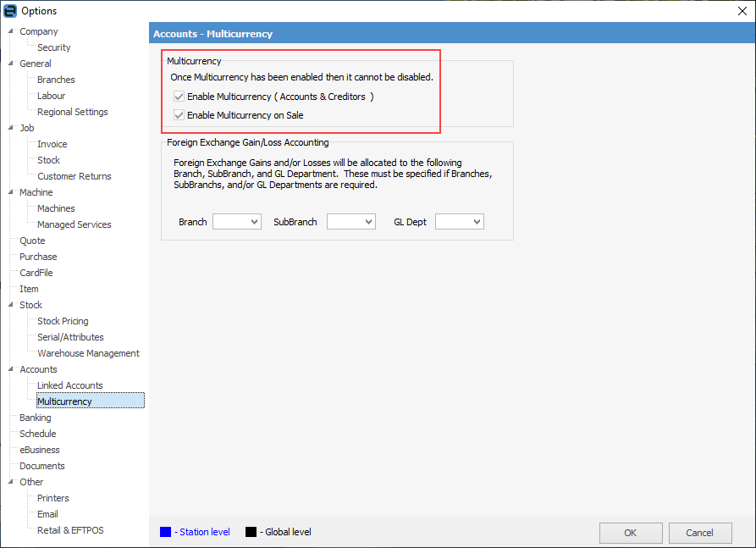The height and width of the screenshot is (548, 756).
Task: Open Regional Settings page
Action: pyautogui.click(x=73, y=112)
